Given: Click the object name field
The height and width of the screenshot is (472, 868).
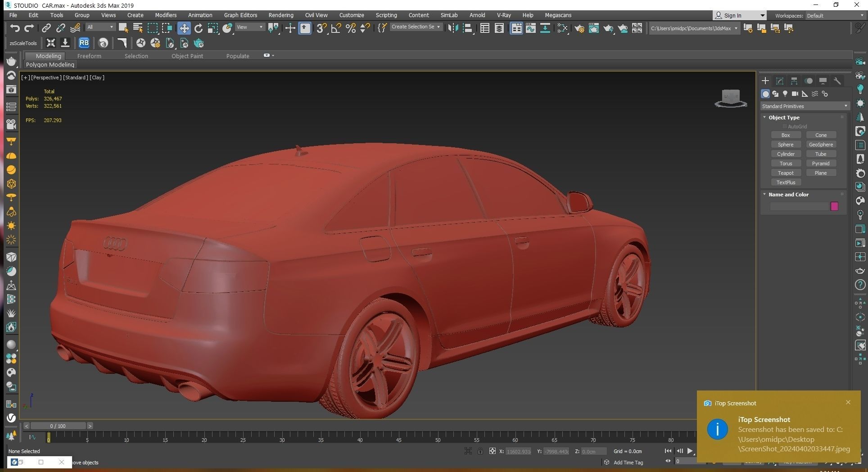Looking at the screenshot, I should [x=800, y=206].
